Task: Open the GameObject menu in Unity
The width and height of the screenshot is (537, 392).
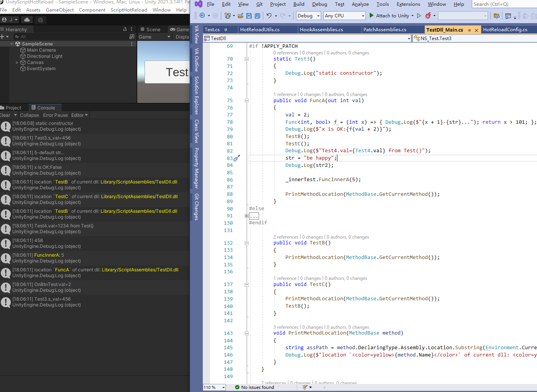Action: (x=60, y=10)
